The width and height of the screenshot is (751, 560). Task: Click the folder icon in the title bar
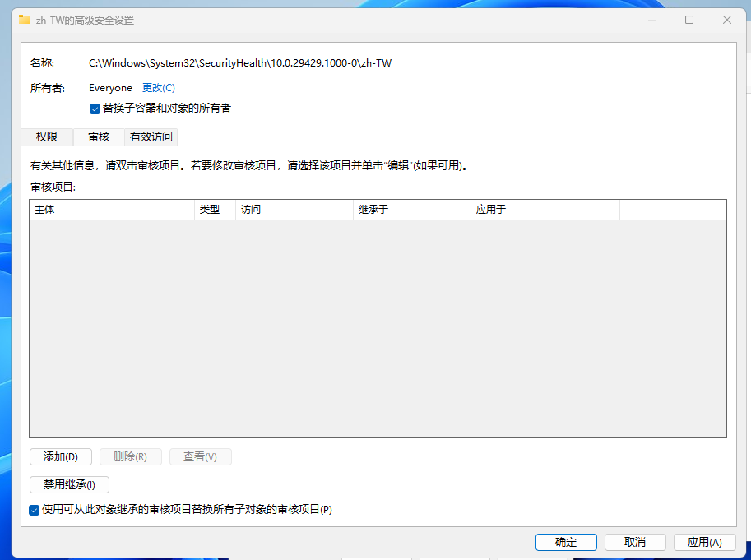click(25, 20)
